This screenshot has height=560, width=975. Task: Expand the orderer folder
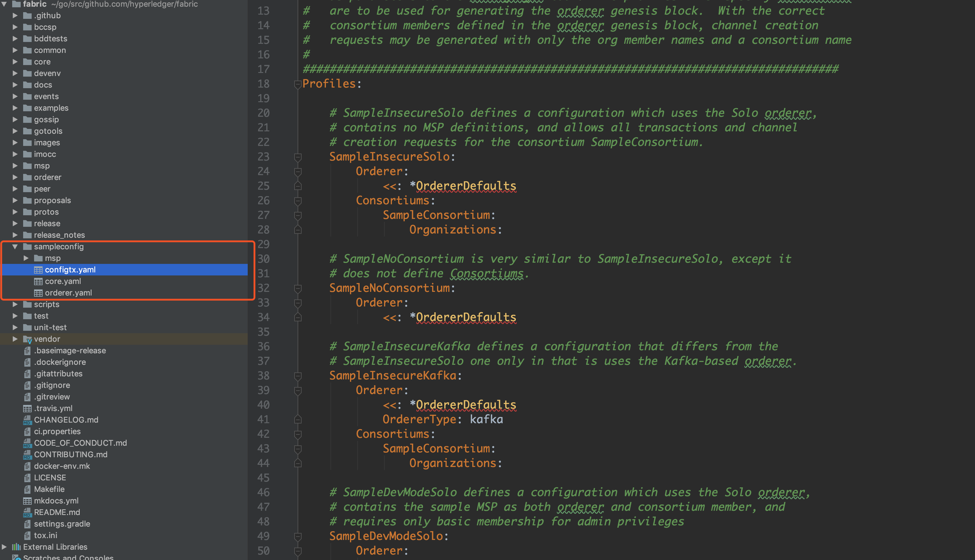click(15, 177)
